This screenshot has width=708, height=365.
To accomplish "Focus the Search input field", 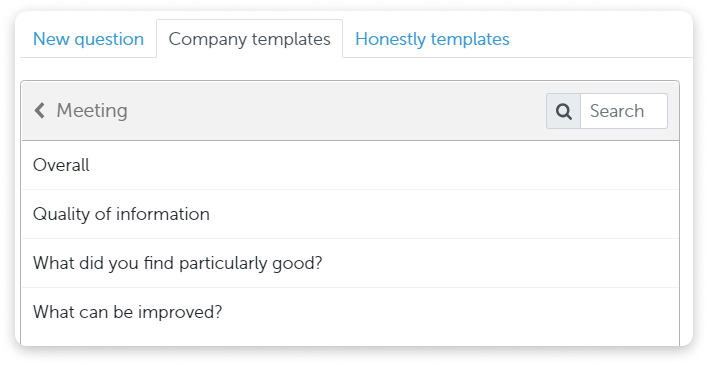I will 624,111.
